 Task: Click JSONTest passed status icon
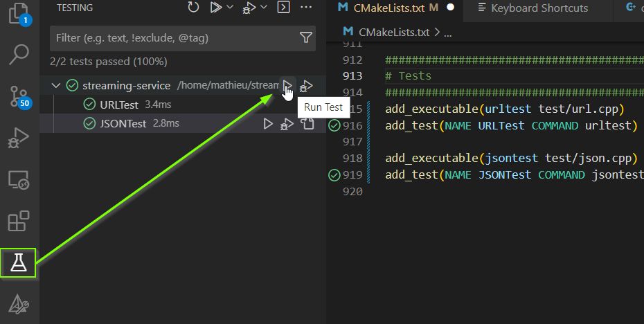coord(89,123)
